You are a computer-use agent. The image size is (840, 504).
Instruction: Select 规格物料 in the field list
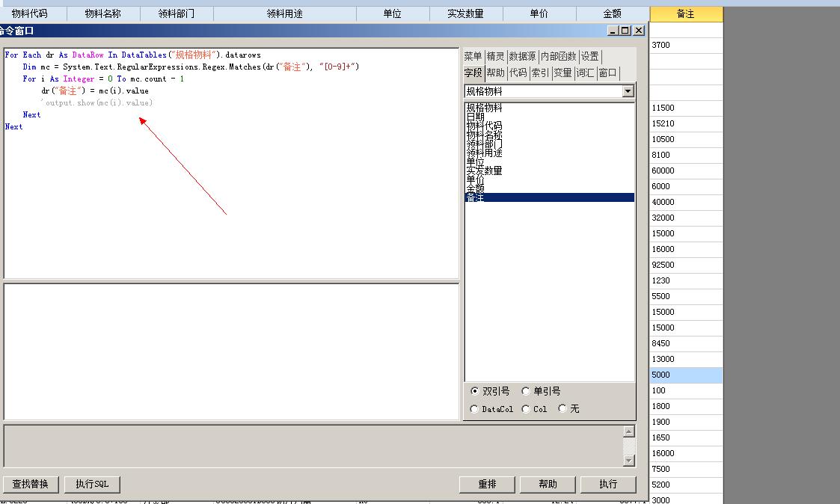(549, 108)
